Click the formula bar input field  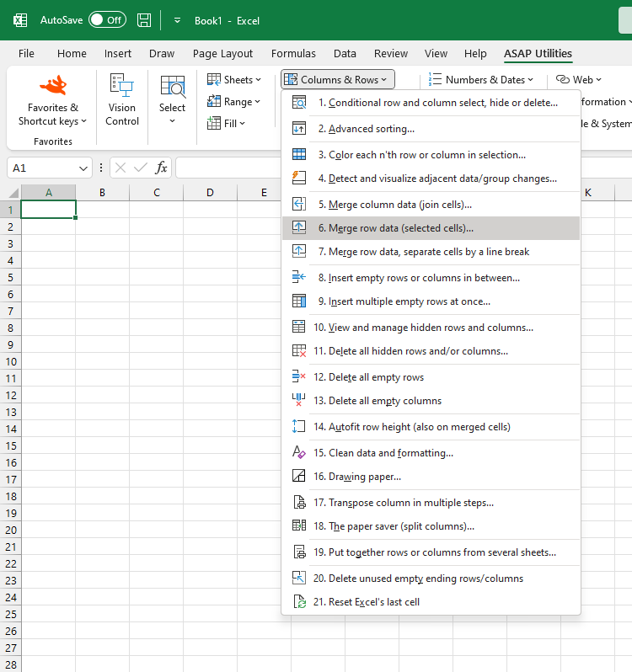tap(229, 168)
